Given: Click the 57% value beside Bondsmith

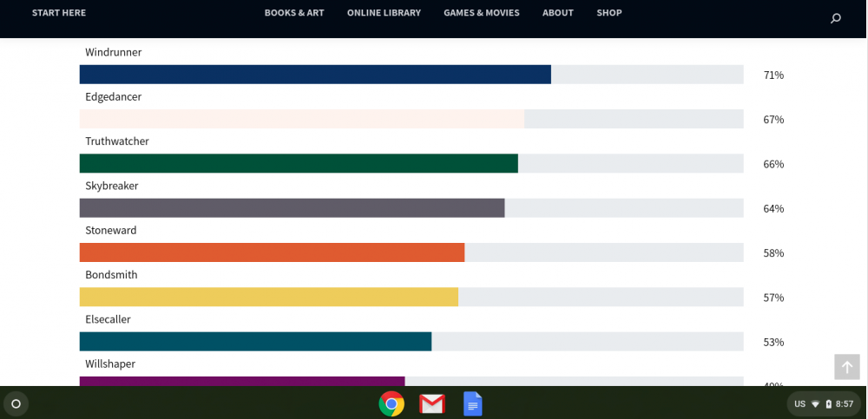Looking at the screenshot, I should (773, 298).
